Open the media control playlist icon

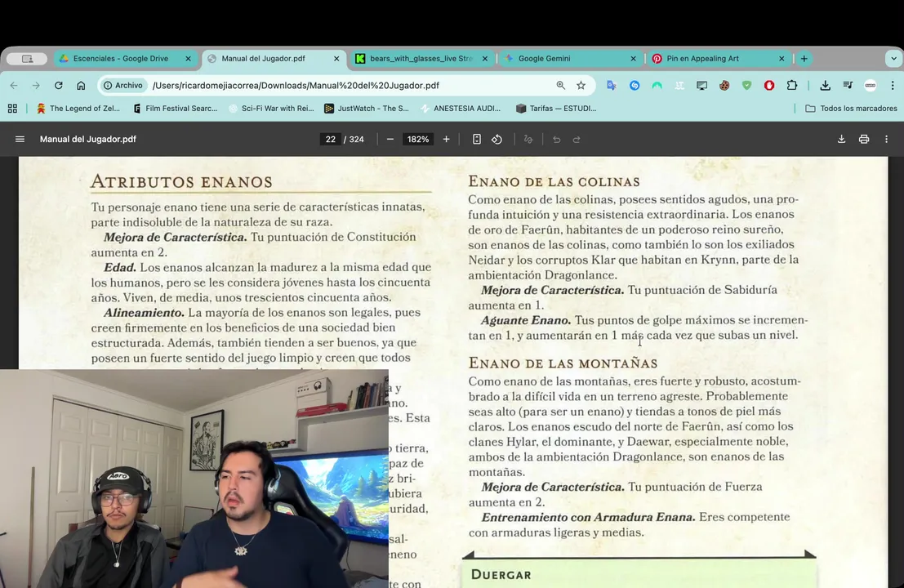[x=848, y=85]
